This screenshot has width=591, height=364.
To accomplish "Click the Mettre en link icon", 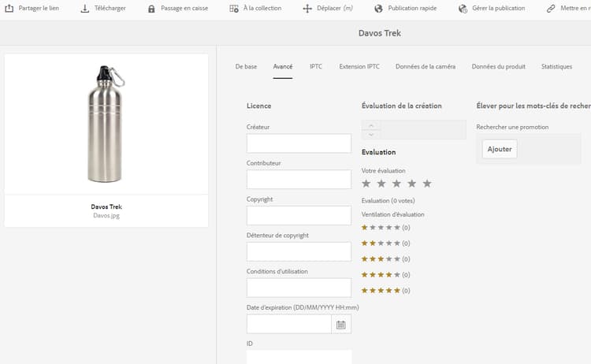I will tap(551, 9).
